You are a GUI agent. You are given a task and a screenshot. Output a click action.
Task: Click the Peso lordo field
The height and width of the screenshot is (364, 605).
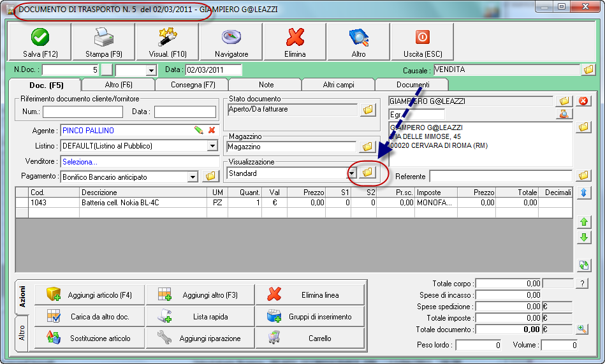(x=478, y=345)
